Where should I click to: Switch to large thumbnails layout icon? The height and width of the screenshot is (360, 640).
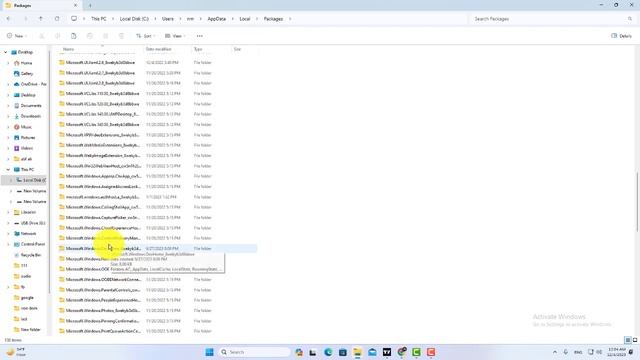coord(635,340)
